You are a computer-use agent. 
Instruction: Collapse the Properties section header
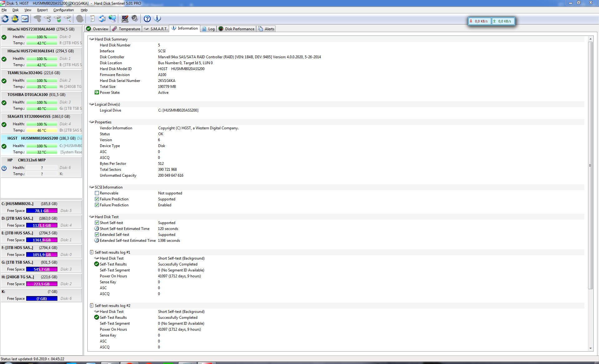click(x=336, y=122)
